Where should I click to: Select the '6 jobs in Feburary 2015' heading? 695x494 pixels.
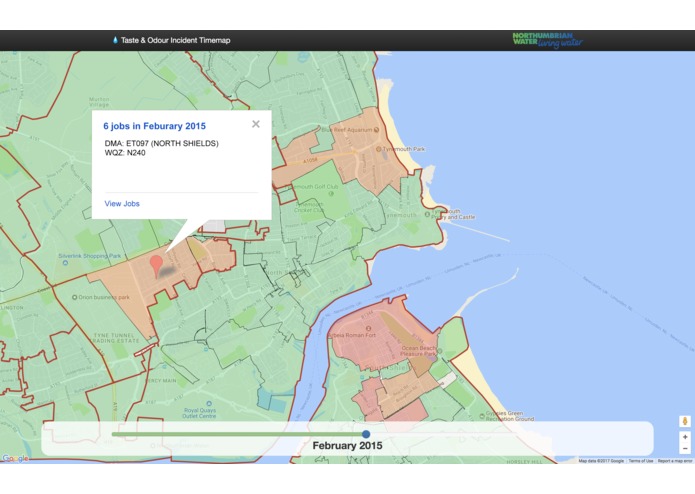[x=154, y=126]
